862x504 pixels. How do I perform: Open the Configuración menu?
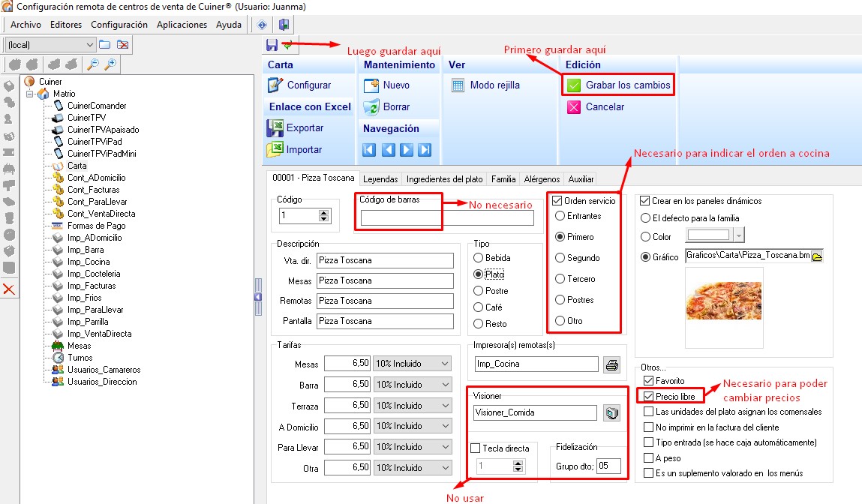[x=119, y=25]
